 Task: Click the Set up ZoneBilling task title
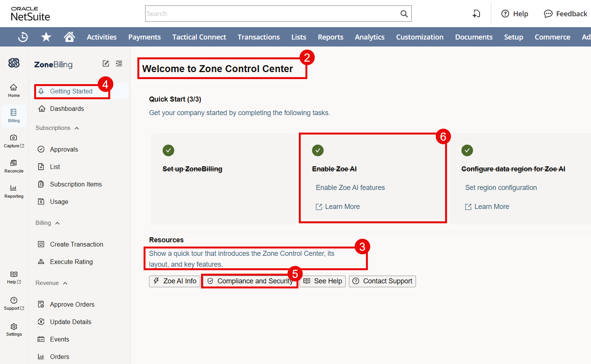pos(192,169)
